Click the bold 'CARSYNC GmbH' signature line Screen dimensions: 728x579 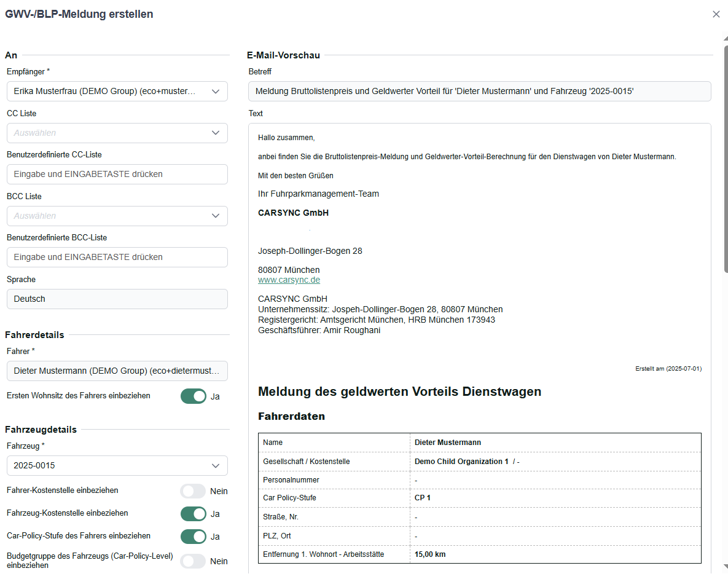tap(294, 213)
